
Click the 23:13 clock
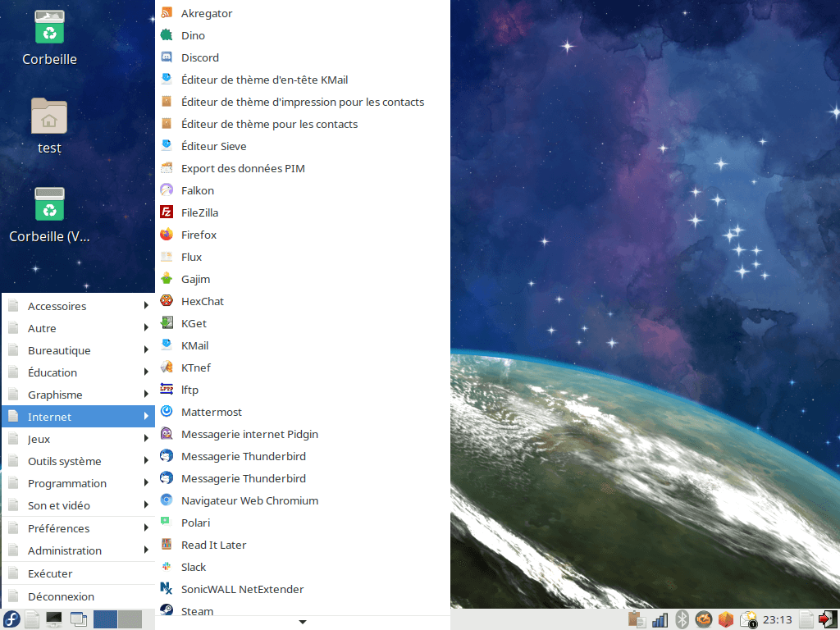778,620
